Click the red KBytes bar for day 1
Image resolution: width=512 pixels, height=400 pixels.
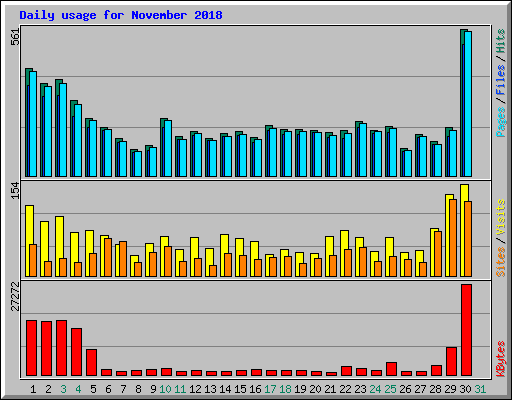point(31,348)
